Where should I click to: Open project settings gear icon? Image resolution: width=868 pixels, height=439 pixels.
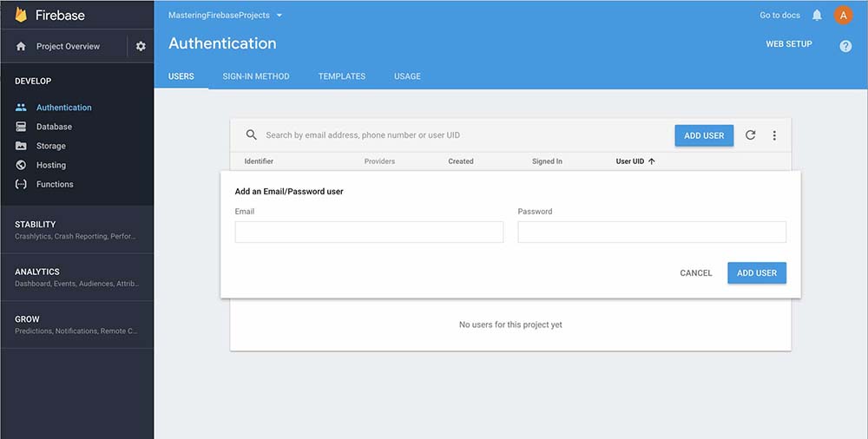[x=141, y=47]
